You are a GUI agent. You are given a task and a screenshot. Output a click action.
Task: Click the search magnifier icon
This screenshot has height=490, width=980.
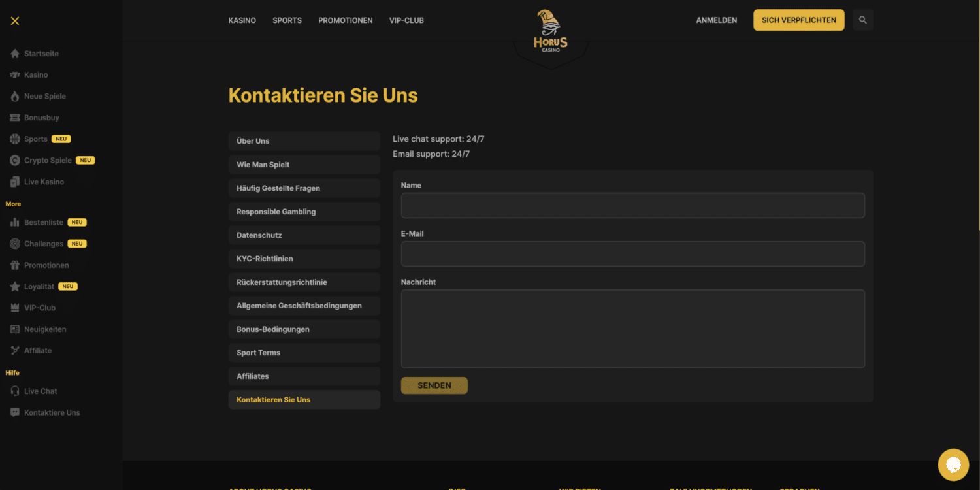(862, 20)
